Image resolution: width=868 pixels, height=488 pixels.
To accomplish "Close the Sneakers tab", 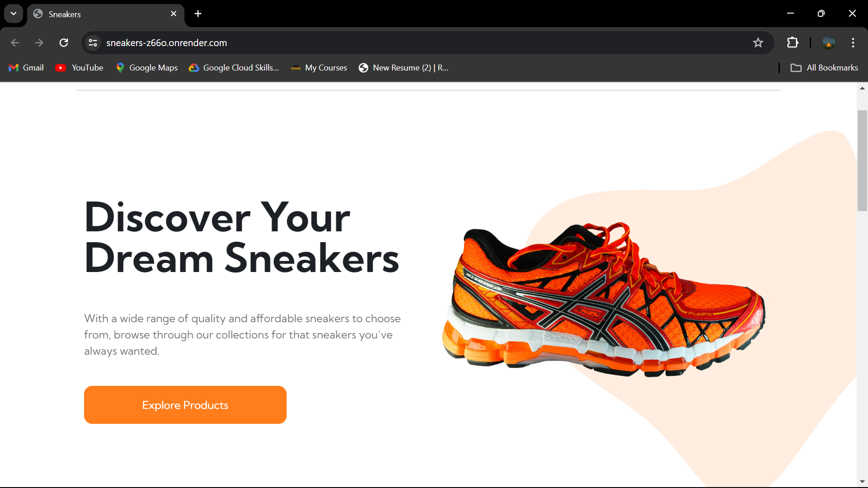I will pos(174,14).
